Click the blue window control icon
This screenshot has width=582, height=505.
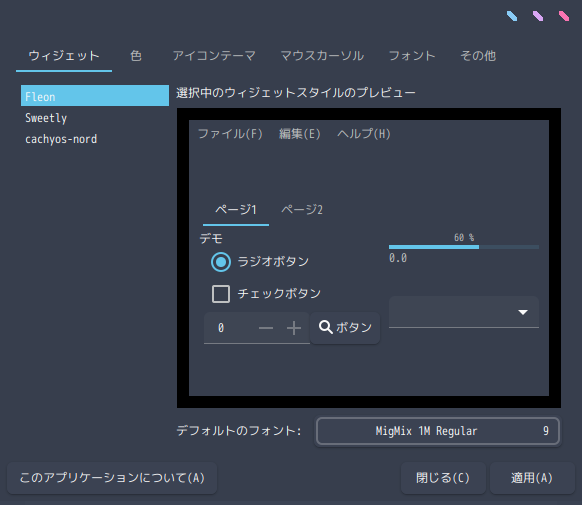[x=512, y=16]
